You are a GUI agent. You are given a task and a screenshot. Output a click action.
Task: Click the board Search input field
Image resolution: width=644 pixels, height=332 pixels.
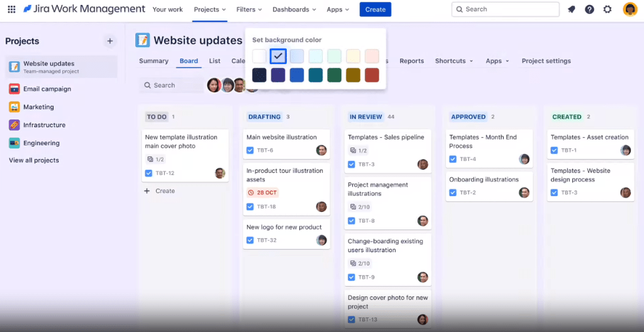[x=171, y=86]
